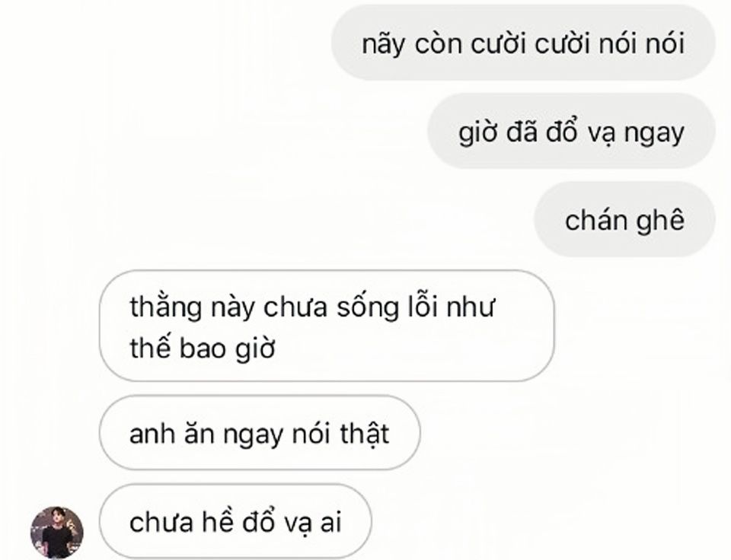The width and height of the screenshot is (731, 560).
Task: Tap the 'giờ đã đổ vạ ngay' message
Action: pos(571,131)
